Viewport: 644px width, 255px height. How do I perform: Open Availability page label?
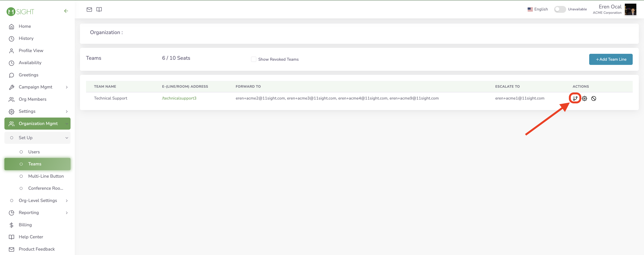pyautogui.click(x=30, y=63)
